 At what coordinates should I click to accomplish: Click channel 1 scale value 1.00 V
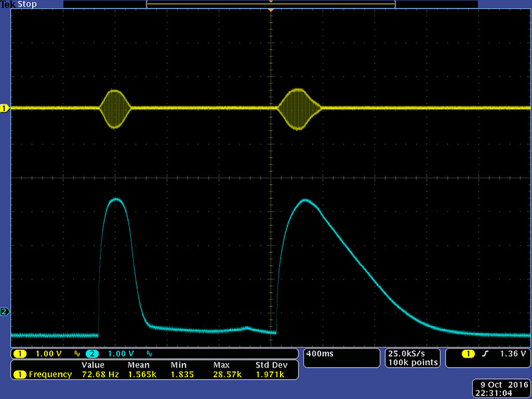(49, 354)
